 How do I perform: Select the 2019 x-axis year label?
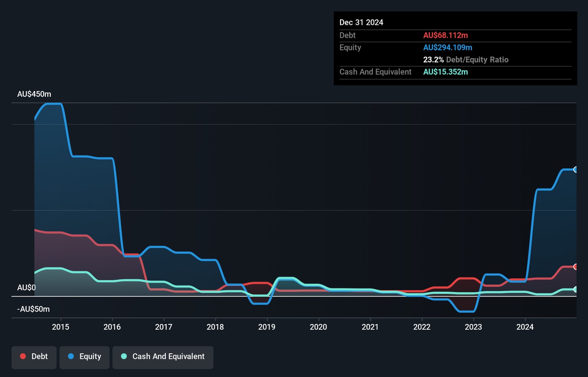tap(267, 327)
